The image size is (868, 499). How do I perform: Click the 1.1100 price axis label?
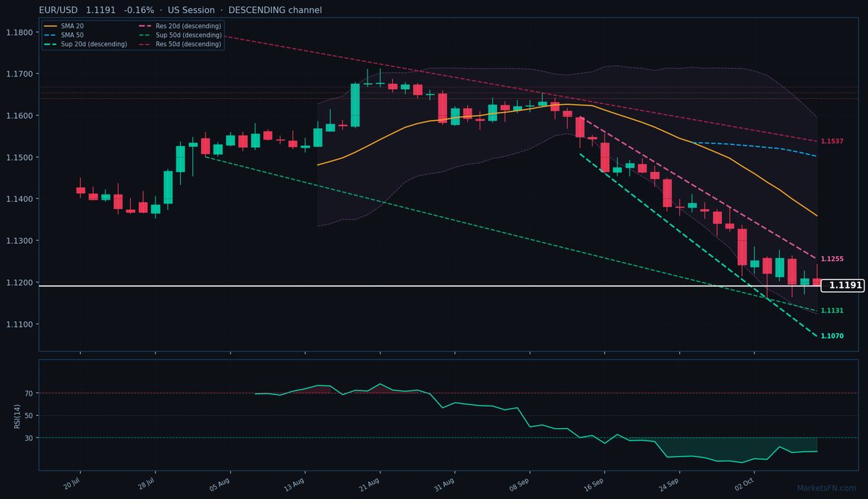(19, 324)
